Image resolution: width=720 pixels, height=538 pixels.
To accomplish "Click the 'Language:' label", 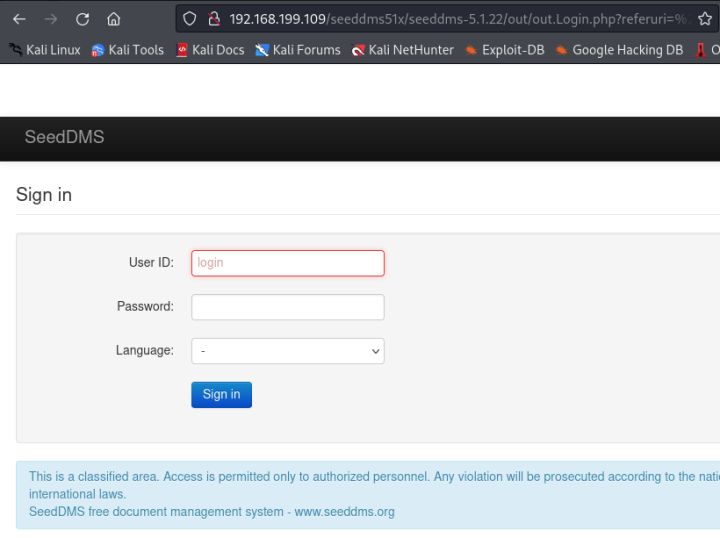I will pos(145,350).
